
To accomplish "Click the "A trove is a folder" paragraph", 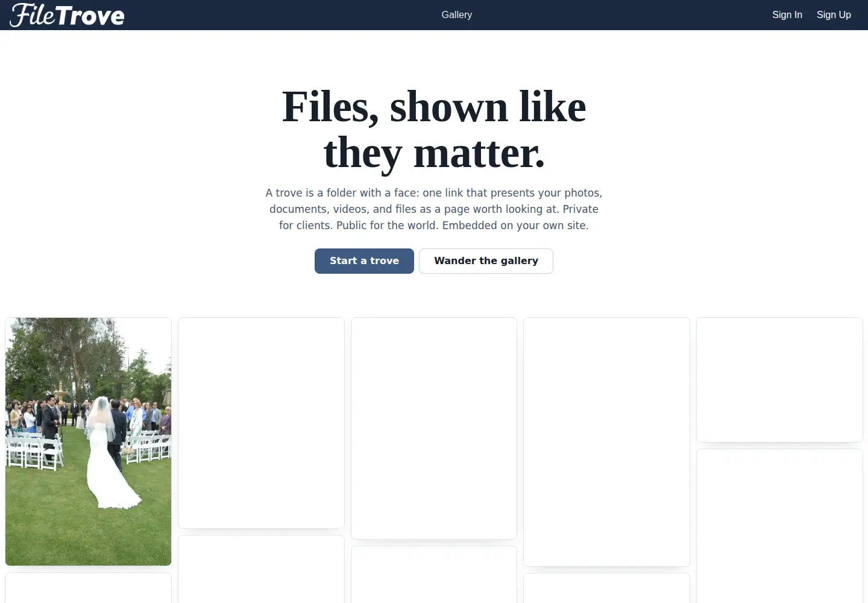I will (x=434, y=209).
